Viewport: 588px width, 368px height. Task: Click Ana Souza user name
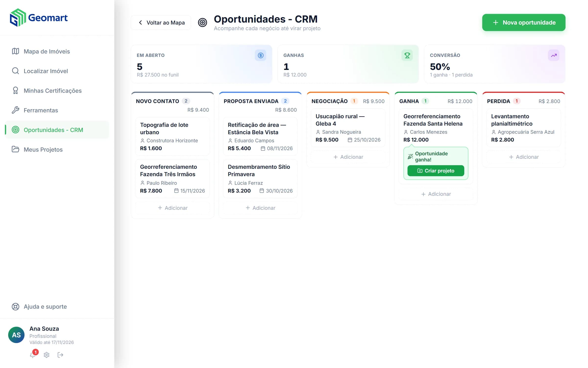coord(44,329)
